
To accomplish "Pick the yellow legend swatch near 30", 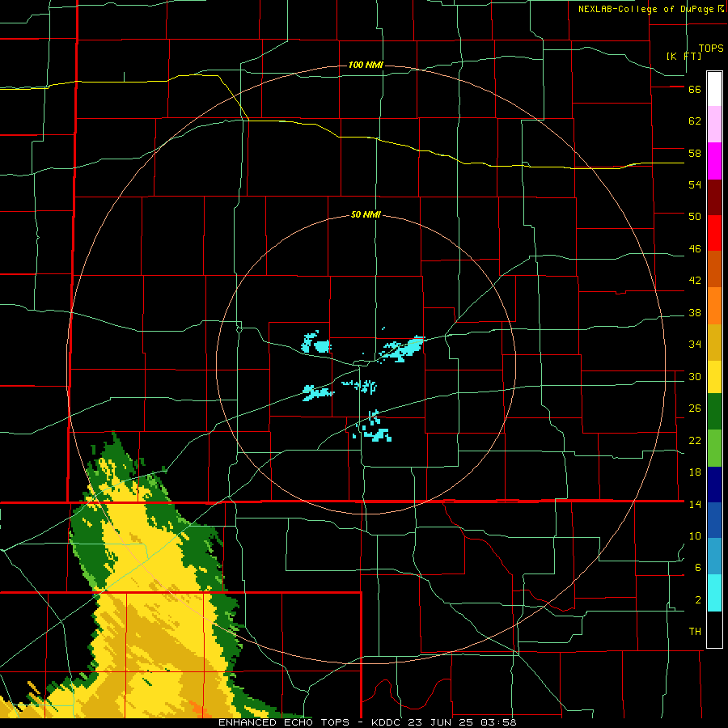I will click(714, 377).
